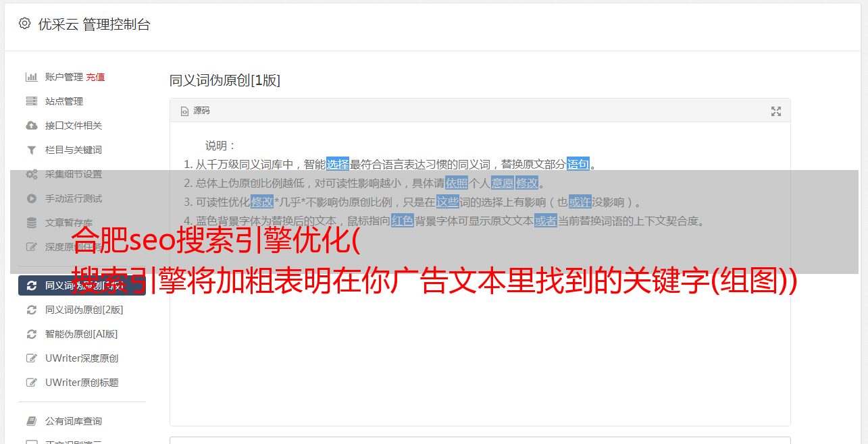The width and height of the screenshot is (868, 444).
Task: Click the 源码 source code icon
Action: pos(184,111)
